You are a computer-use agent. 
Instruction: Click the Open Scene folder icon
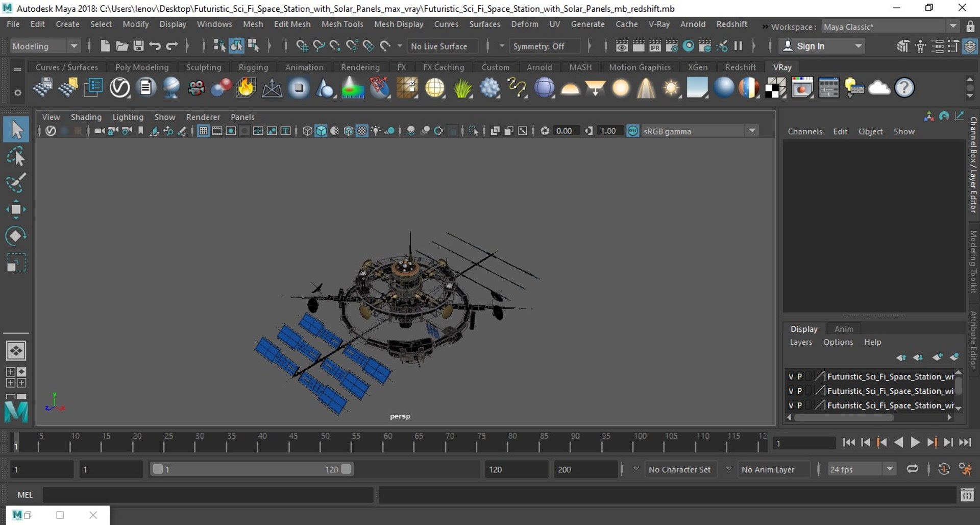pyautogui.click(x=121, y=46)
